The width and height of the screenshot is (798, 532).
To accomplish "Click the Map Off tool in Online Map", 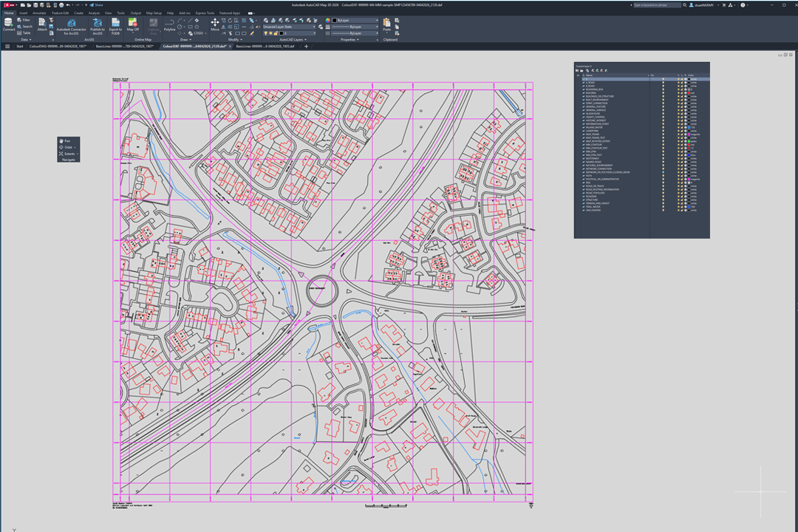I will point(132,24).
